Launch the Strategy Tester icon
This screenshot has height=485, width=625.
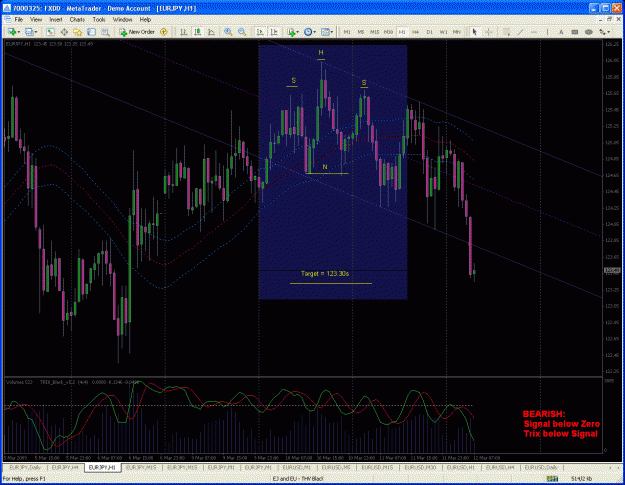105,32
